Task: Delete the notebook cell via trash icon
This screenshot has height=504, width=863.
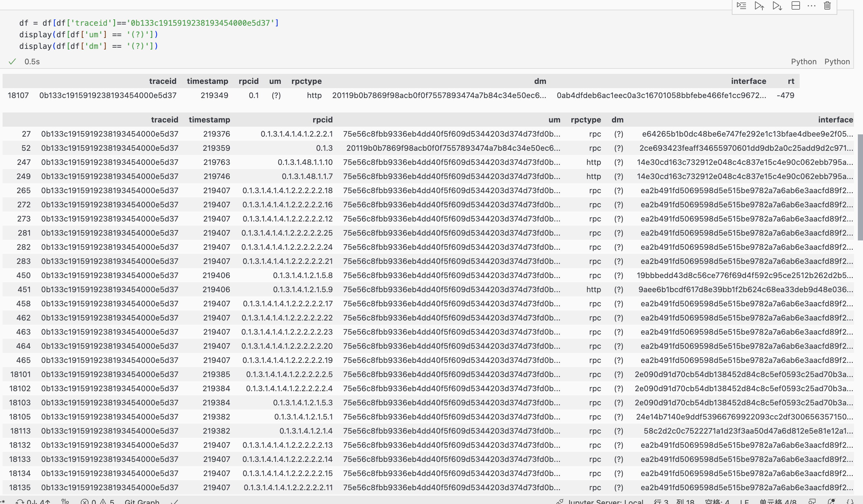Action: click(827, 6)
